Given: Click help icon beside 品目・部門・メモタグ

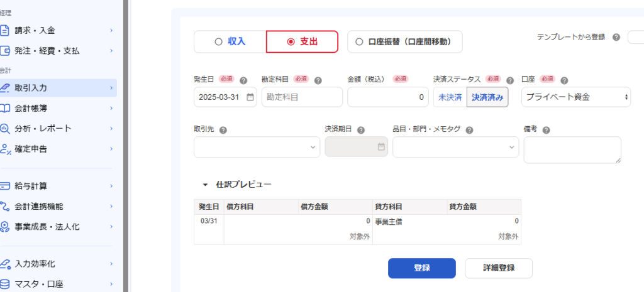Looking at the screenshot, I should [x=470, y=130].
